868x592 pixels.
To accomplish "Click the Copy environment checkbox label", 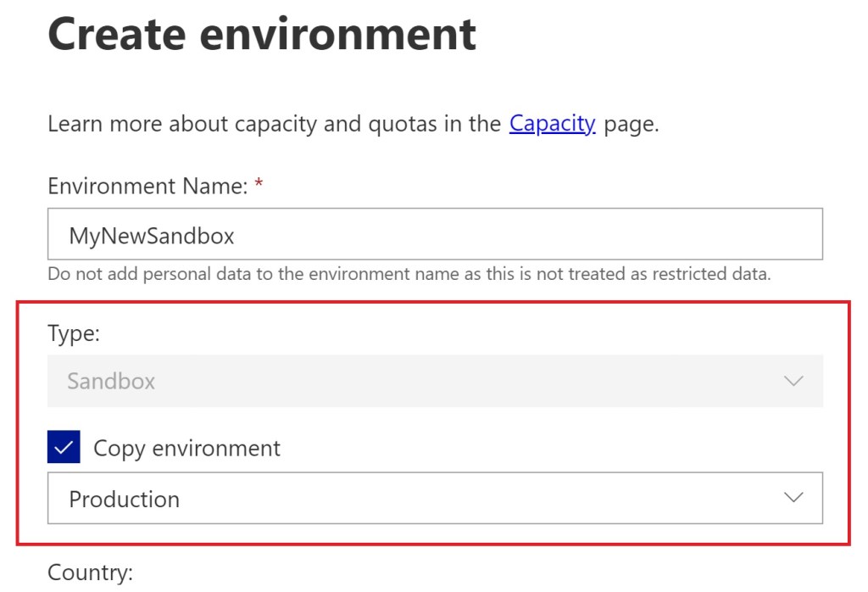I will (186, 448).
